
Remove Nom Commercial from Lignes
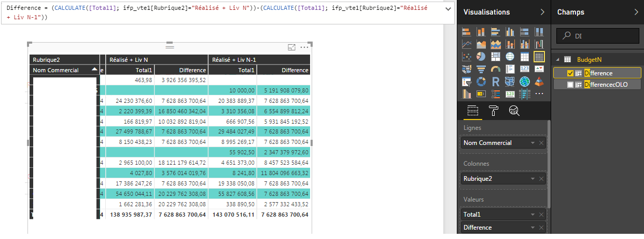pyautogui.click(x=541, y=143)
